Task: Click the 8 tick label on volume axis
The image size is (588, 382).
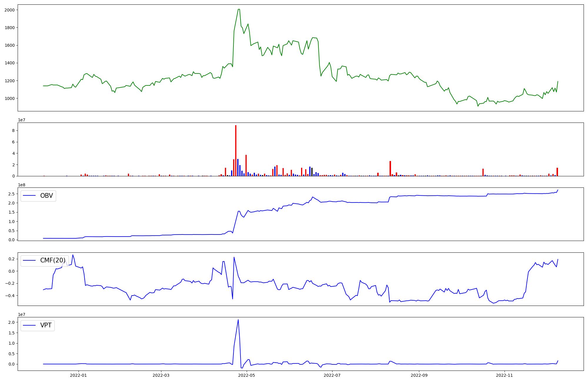Action: click(x=14, y=130)
